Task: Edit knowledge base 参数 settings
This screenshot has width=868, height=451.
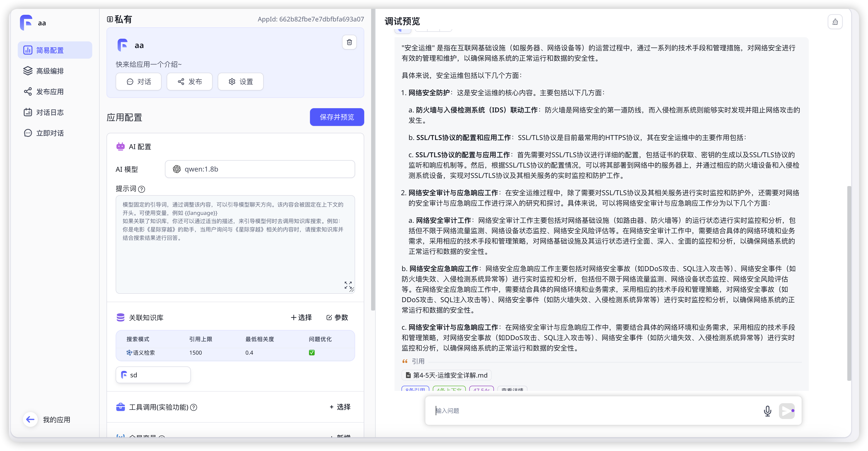Action: (337, 317)
